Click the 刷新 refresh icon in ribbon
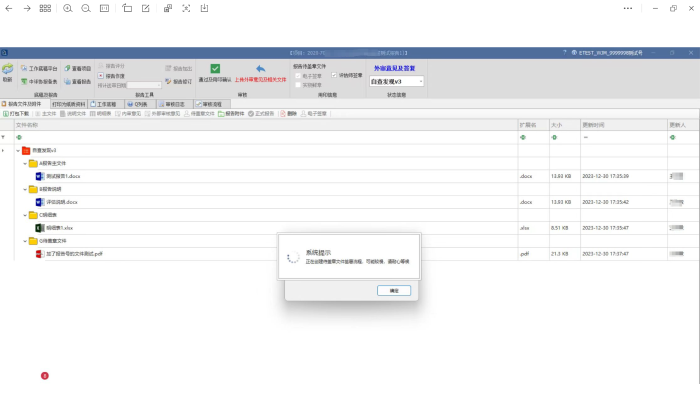Image resolution: width=700 pixels, height=411 pixels. [x=7, y=70]
